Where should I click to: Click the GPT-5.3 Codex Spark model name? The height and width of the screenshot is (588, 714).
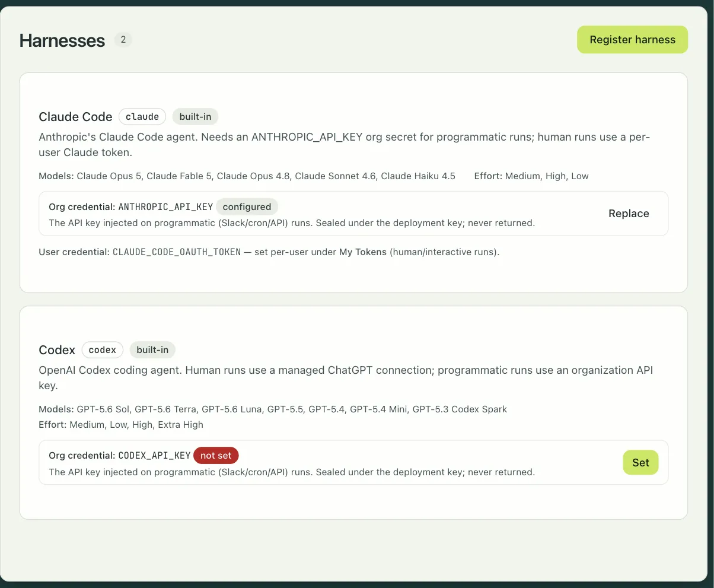coord(460,409)
